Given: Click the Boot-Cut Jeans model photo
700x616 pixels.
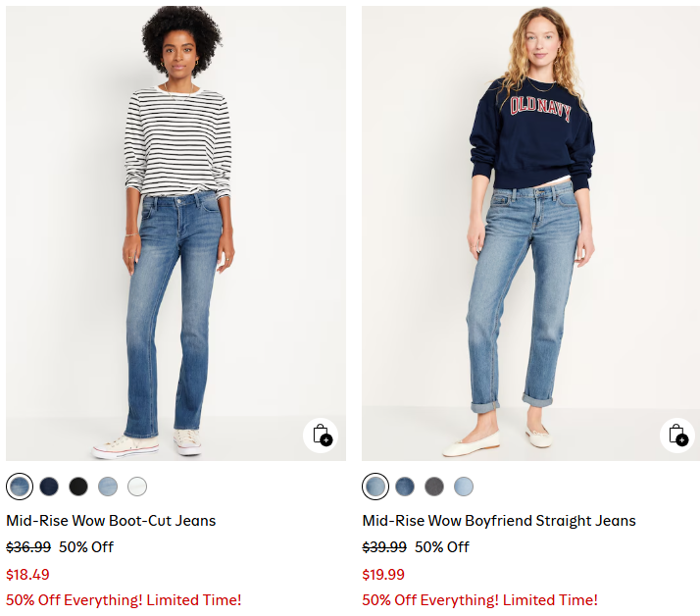Looking at the screenshot, I should [175, 233].
